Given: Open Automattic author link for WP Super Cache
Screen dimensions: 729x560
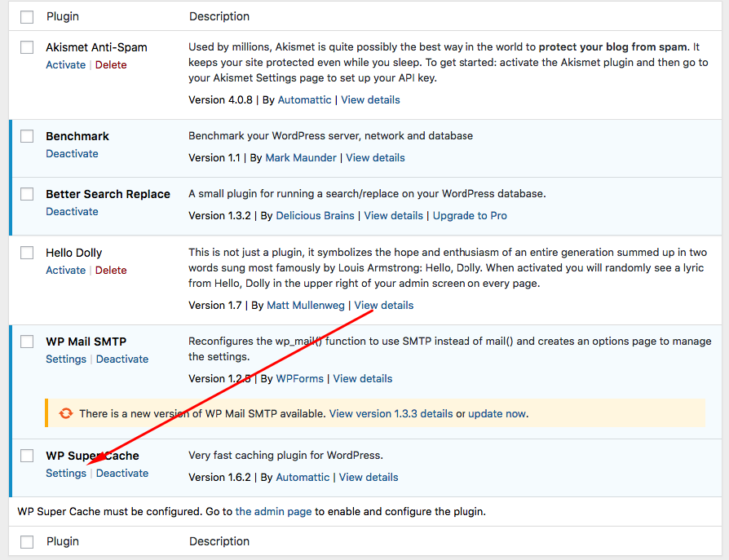Looking at the screenshot, I should pos(303,478).
